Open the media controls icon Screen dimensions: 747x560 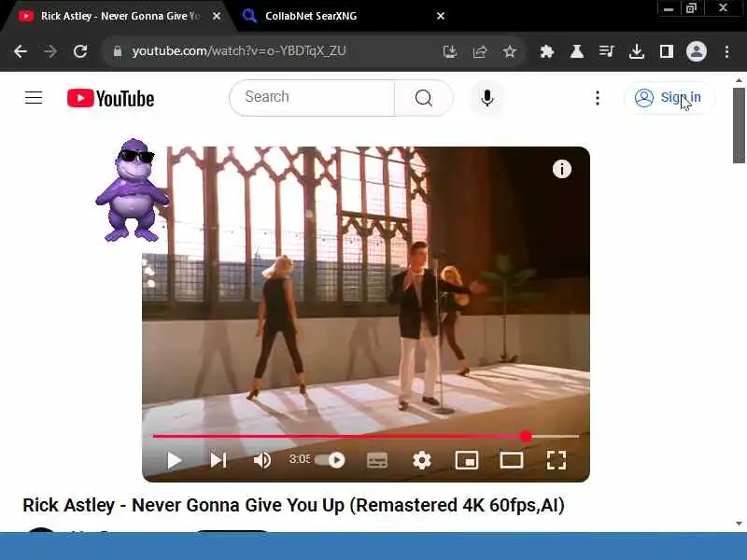click(x=606, y=51)
